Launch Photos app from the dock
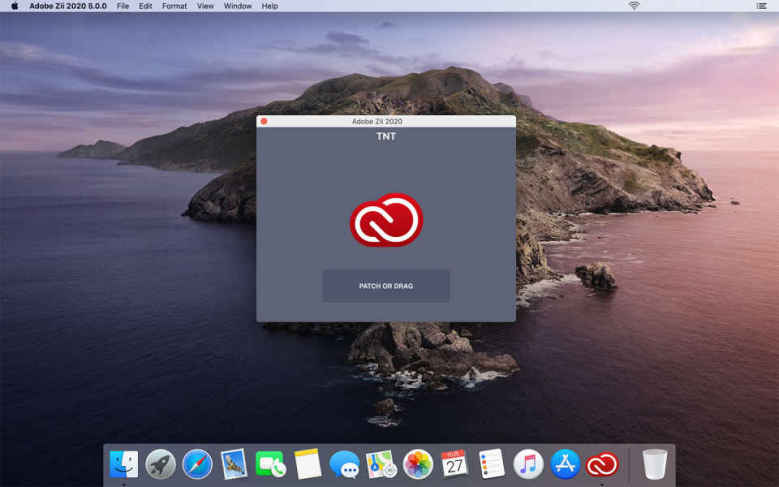 pyautogui.click(x=417, y=464)
